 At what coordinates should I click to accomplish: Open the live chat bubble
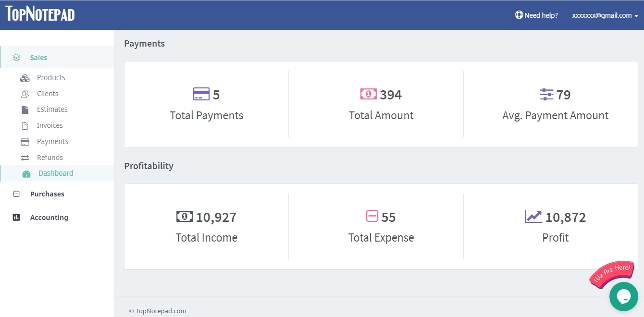623,296
